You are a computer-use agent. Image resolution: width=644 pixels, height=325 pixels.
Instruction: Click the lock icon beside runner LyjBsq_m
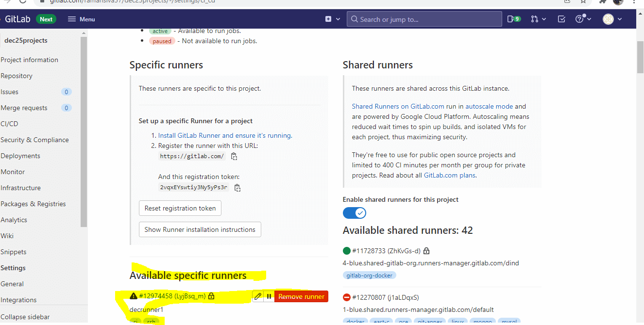tap(211, 296)
